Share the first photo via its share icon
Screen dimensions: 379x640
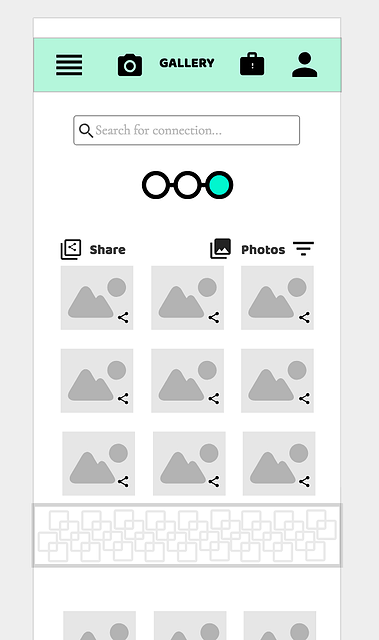pos(123,318)
